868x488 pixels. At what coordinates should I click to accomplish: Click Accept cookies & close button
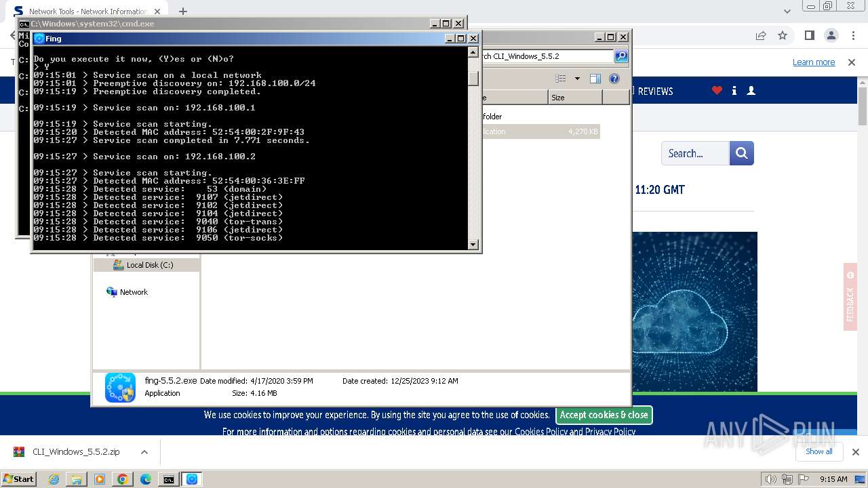pyautogui.click(x=604, y=415)
